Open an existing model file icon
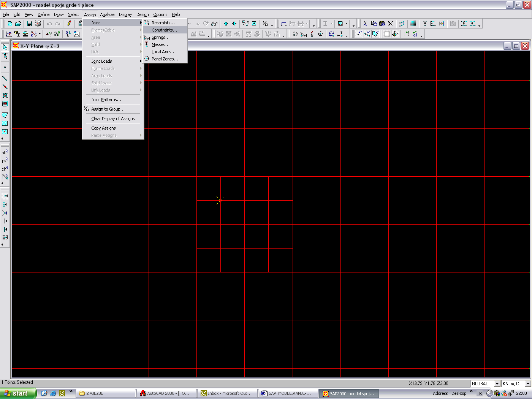Viewport: 532px width, 399px height. click(x=18, y=24)
